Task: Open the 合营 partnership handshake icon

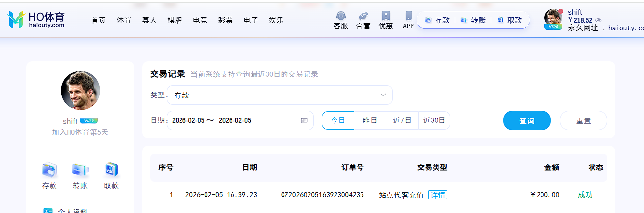Action: point(363,16)
